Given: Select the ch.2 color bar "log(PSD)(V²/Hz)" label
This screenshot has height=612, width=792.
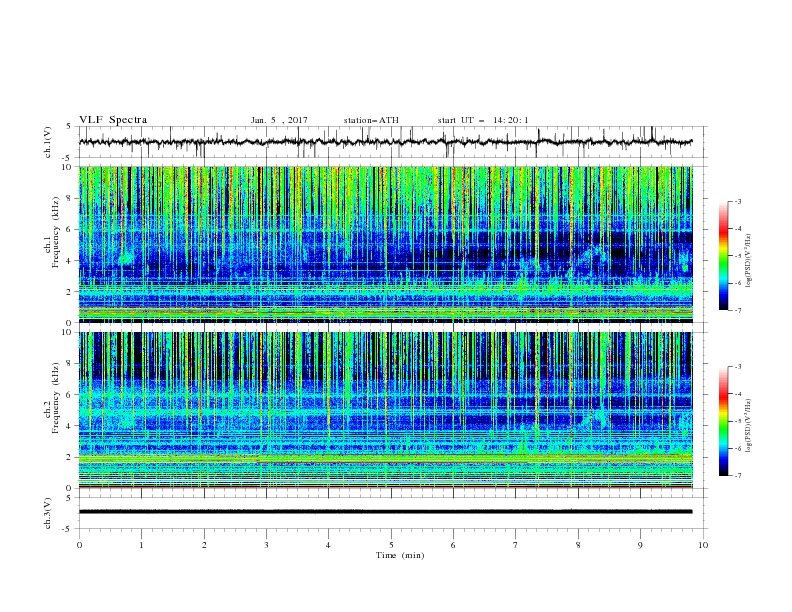Looking at the screenshot, I should tap(749, 426).
